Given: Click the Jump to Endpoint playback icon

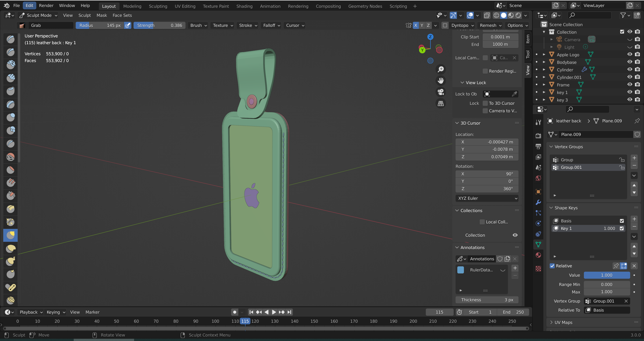Looking at the screenshot, I should coord(289,312).
